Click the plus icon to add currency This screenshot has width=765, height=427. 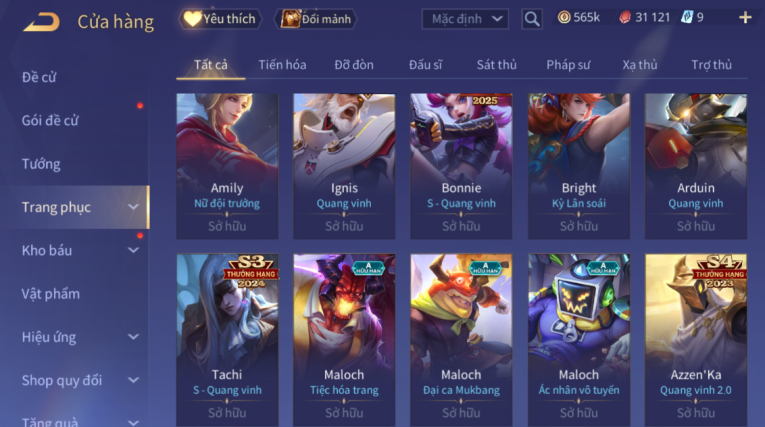[x=745, y=18]
